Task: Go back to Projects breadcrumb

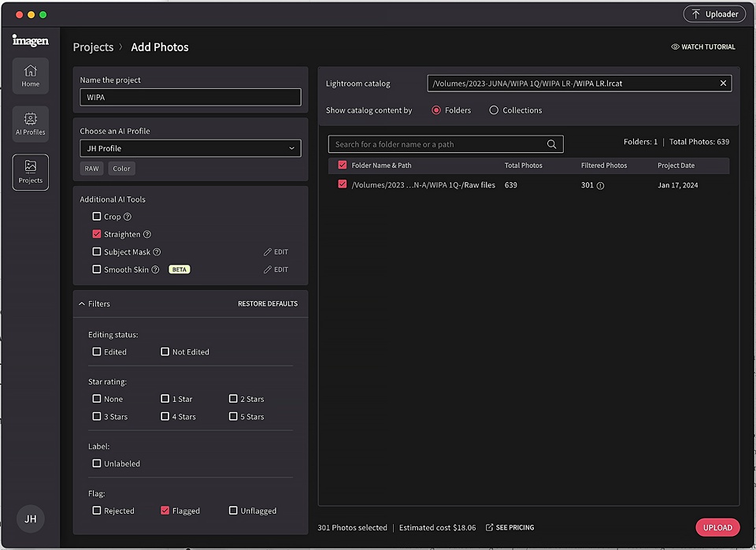Action: click(x=93, y=46)
